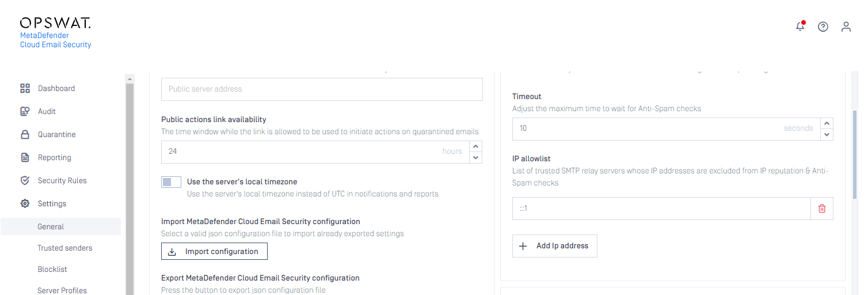Viewport: 868px width, 295px height.
Task: Increase the link availability hours value
Action: pyautogui.click(x=476, y=146)
